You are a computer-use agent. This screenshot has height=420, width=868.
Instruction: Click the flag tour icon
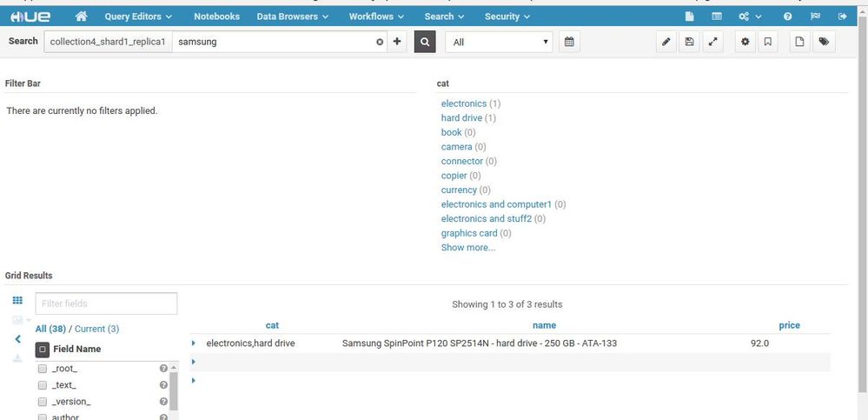(815, 17)
